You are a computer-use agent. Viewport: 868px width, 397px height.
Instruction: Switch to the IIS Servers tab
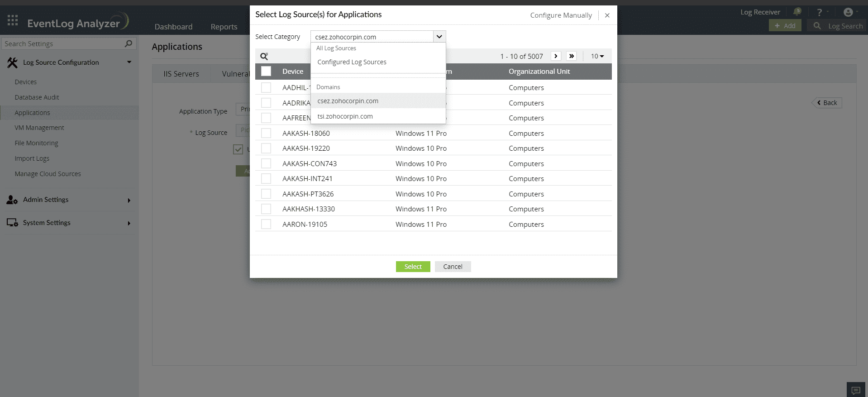click(x=181, y=73)
